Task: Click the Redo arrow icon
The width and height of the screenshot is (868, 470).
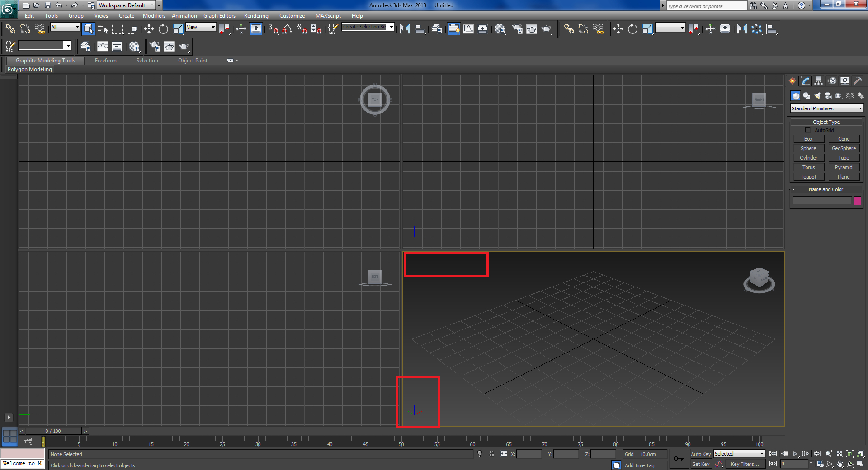Action: click(75, 5)
